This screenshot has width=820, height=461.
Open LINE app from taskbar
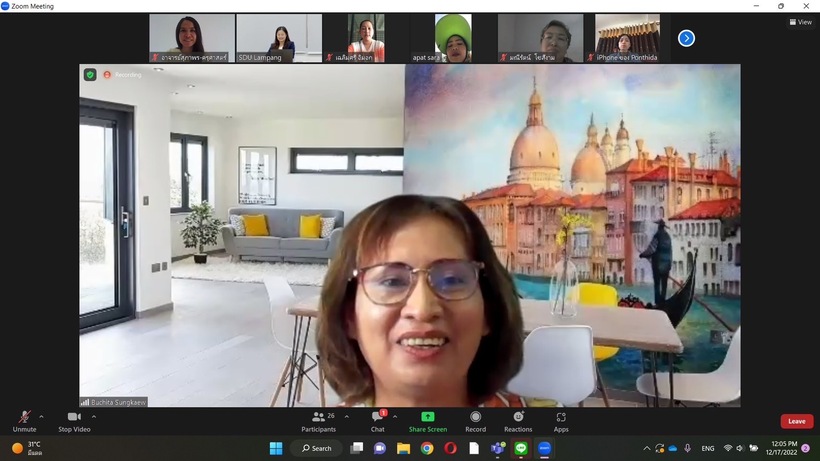pyautogui.click(x=521, y=448)
